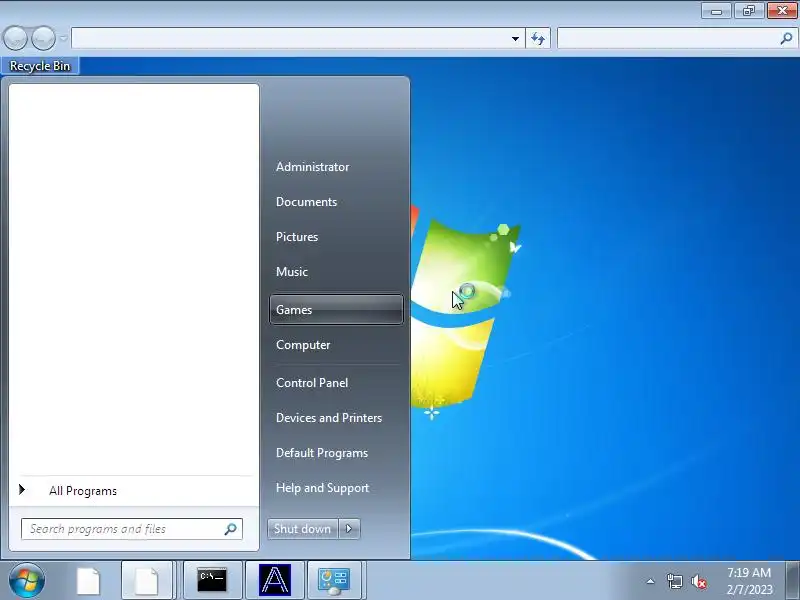This screenshot has width=800, height=600.
Task: Click the top address bar field
Action: point(298,39)
